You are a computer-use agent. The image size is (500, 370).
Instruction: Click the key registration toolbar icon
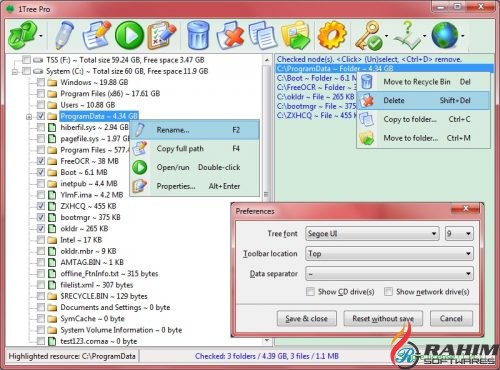click(x=368, y=35)
